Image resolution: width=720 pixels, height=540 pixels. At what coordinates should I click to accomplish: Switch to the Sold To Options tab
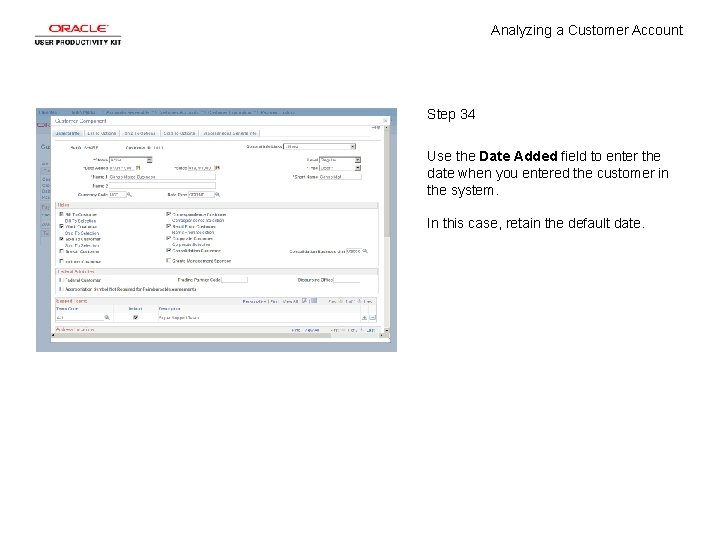[180, 133]
